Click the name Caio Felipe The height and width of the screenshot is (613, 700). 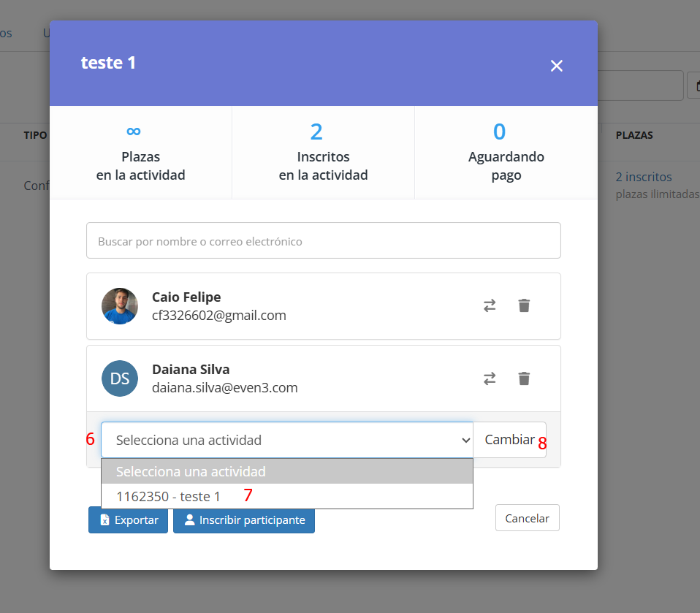186,297
